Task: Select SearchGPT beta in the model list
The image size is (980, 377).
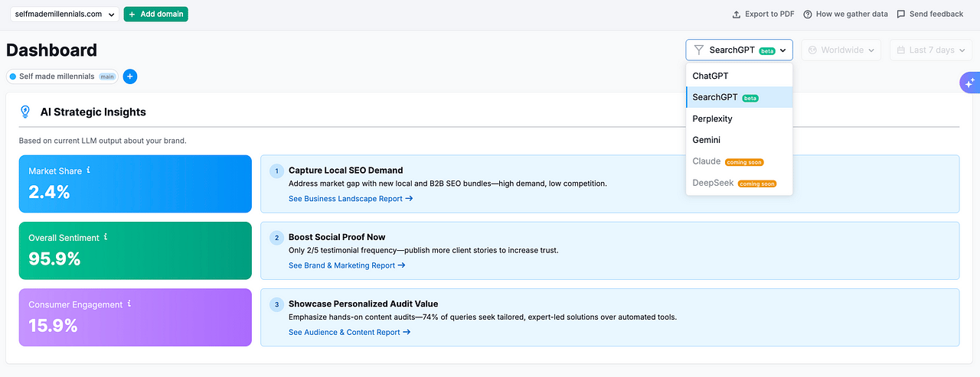Action: [x=740, y=97]
